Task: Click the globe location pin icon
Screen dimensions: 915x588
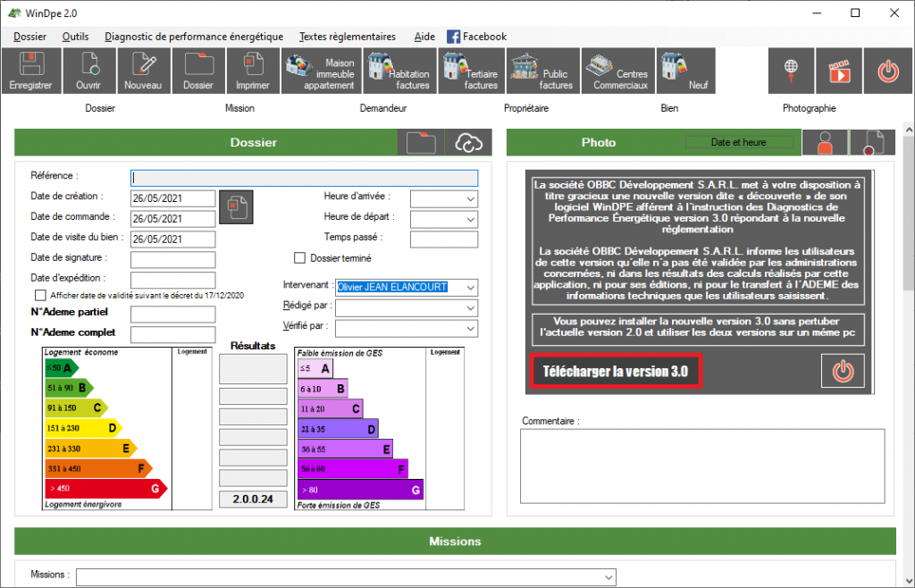Action: (x=791, y=71)
